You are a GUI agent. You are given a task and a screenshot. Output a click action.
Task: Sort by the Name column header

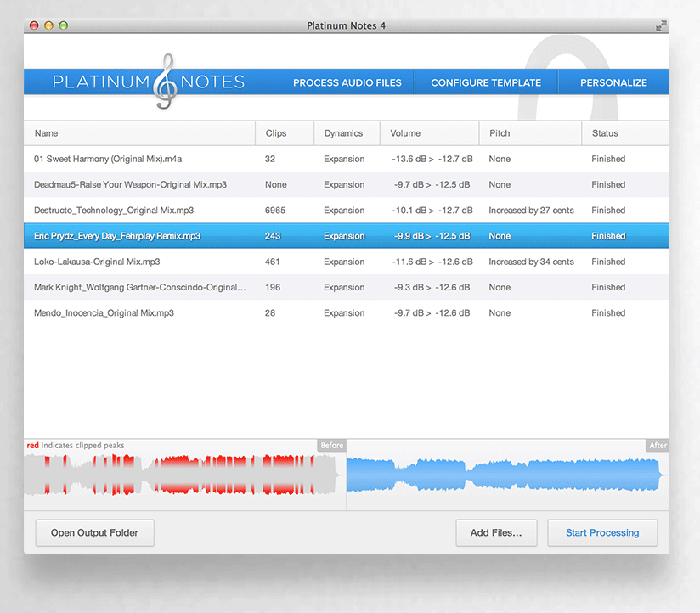139,133
